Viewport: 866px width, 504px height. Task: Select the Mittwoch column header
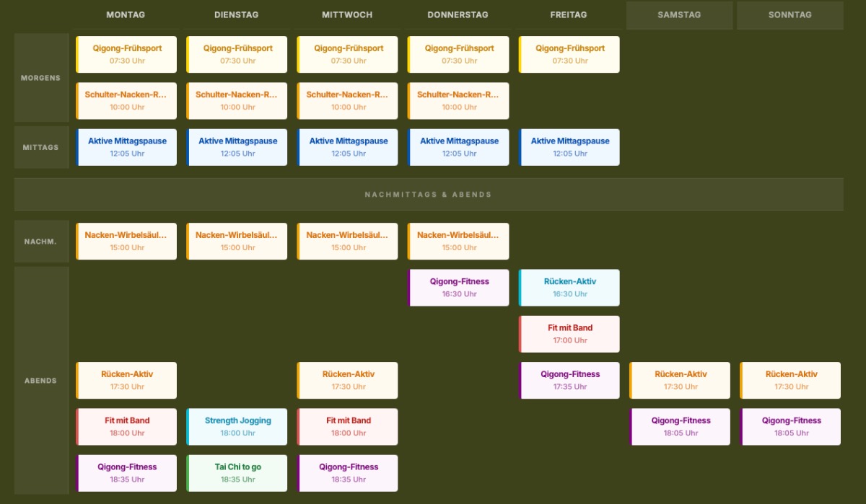(x=347, y=15)
